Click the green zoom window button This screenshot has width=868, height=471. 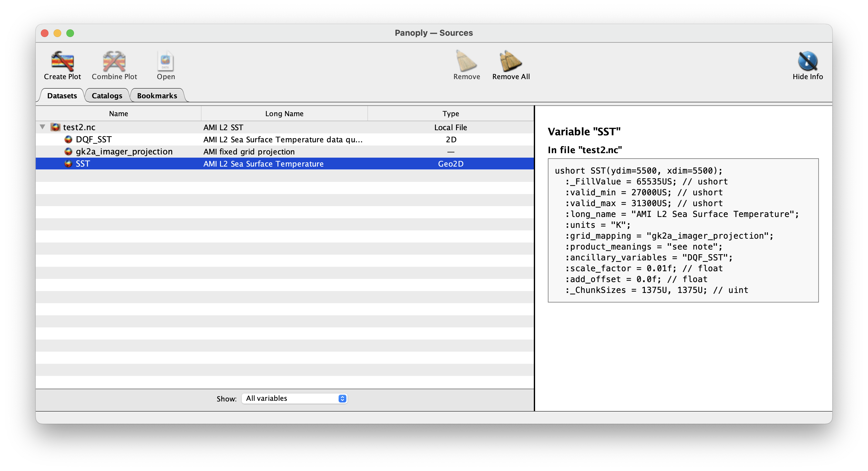(x=70, y=33)
